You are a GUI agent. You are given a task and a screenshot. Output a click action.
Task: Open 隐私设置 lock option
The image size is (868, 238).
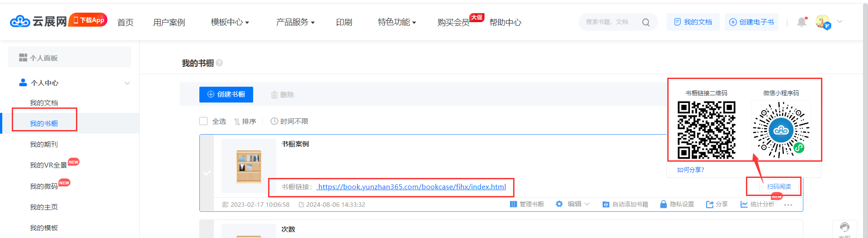point(677,204)
